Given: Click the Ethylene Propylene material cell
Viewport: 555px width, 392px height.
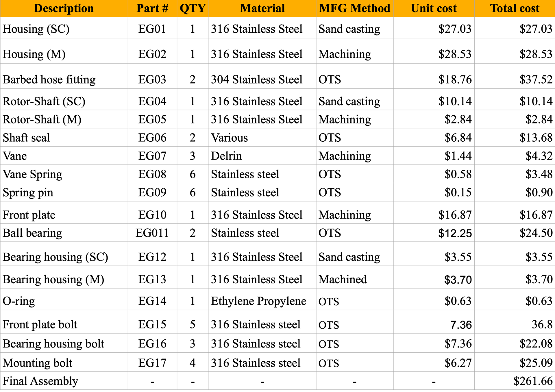Looking at the screenshot, I should [x=258, y=301].
